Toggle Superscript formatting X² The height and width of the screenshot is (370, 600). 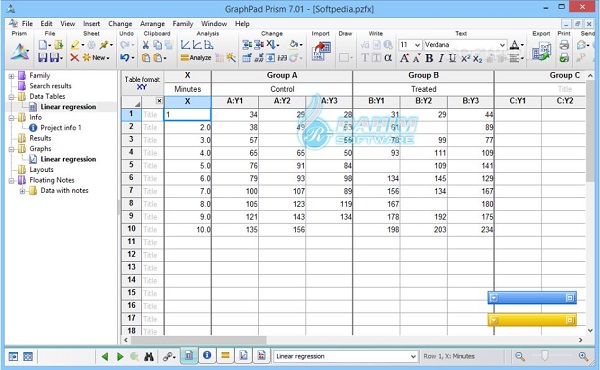click(x=465, y=58)
